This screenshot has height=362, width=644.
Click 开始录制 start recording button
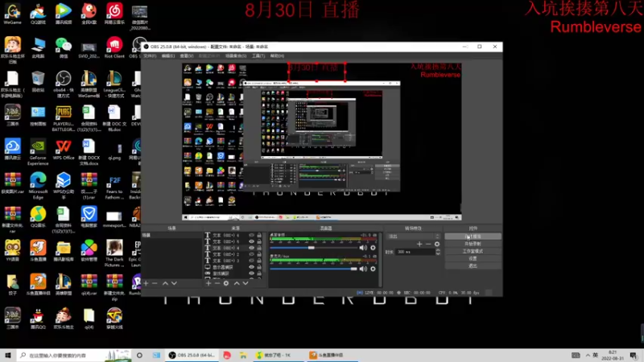(x=473, y=244)
